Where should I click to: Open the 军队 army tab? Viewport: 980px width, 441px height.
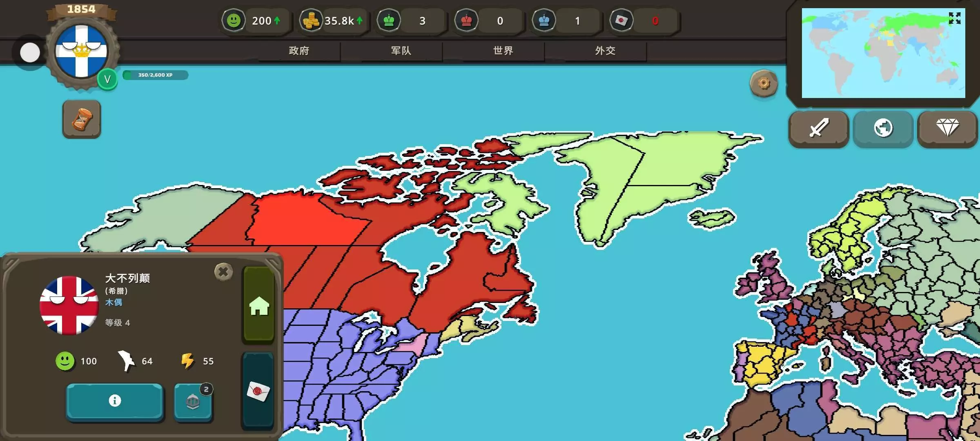click(401, 51)
